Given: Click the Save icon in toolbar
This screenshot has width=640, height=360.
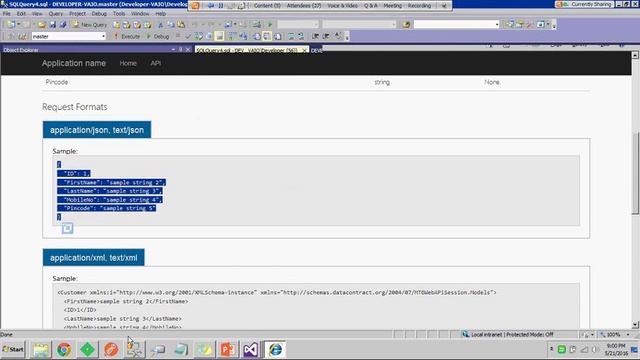Looking at the screenshot, I should (x=53, y=24).
